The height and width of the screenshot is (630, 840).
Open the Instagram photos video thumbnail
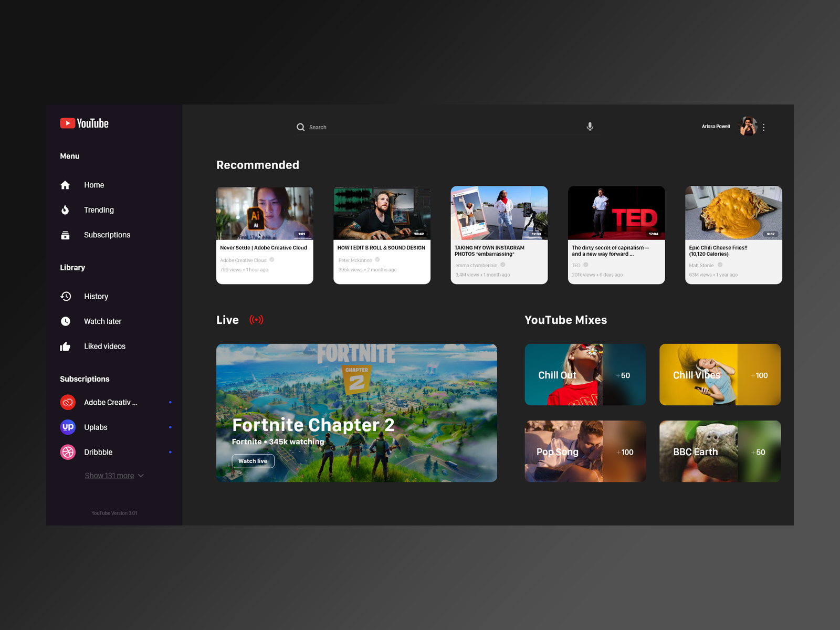point(499,213)
